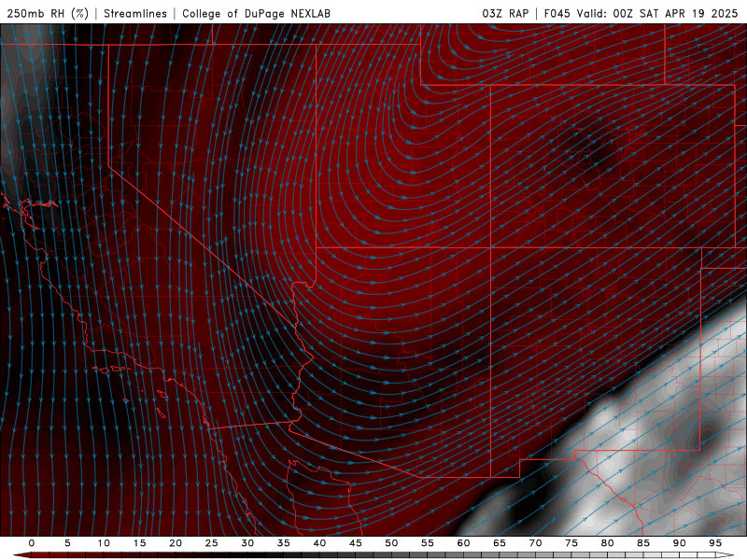The width and height of the screenshot is (747, 560).
Task: Click the "03Z RAP" model run label
Action: tap(505, 13)
